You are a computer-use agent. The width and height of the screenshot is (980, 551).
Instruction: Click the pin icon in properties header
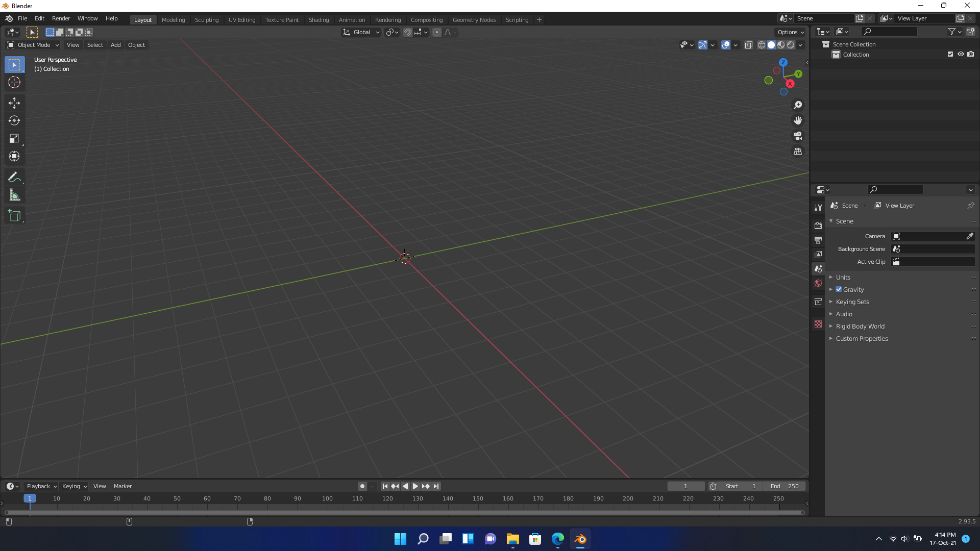click(970, 206)
